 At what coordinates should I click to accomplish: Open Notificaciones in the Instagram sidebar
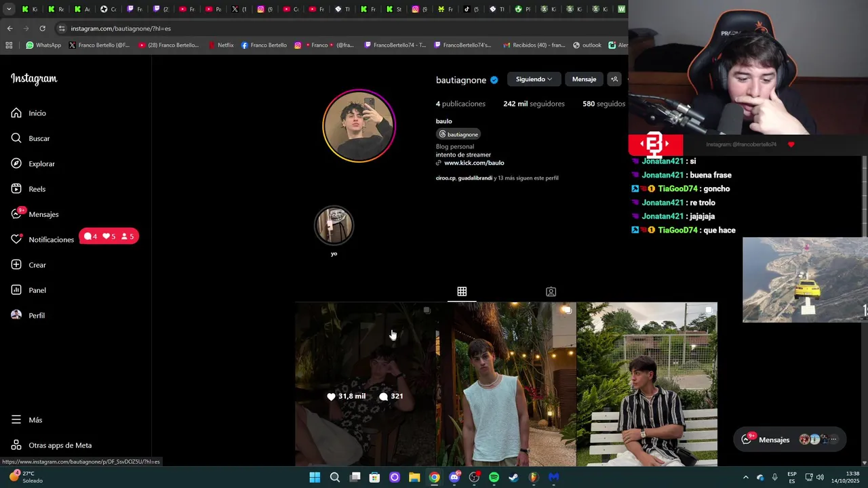pos(42,239)
